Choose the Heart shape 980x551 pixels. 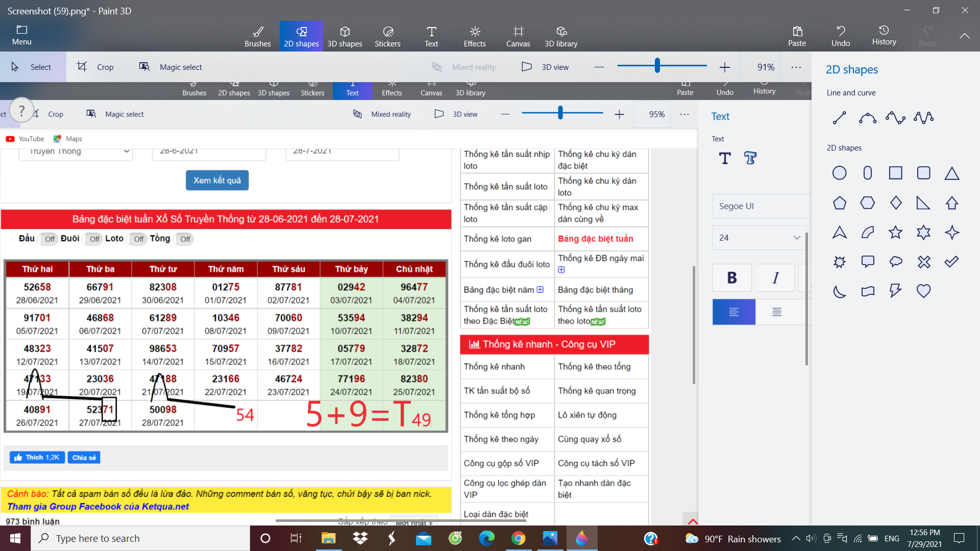[x=924, y=291]
